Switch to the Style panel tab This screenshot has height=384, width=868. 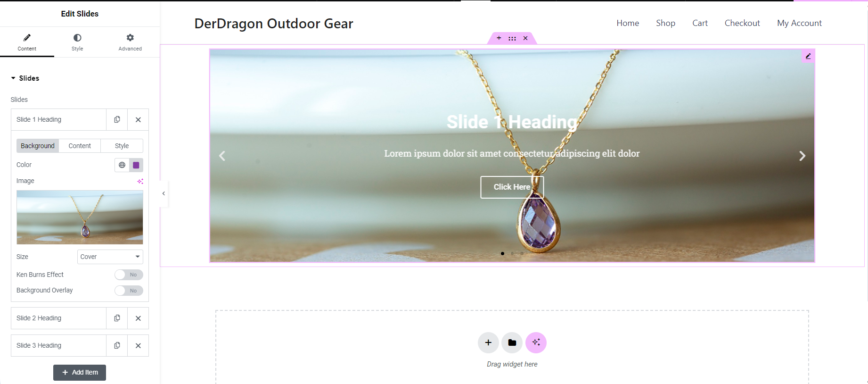pos(77,42)
